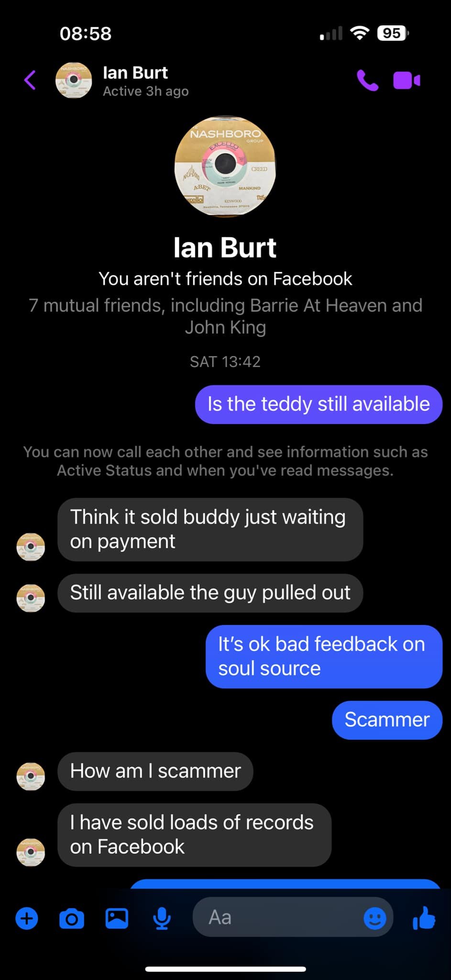
Task: Select the 'Is the teddy still available' message
Action: click(319, 404)
